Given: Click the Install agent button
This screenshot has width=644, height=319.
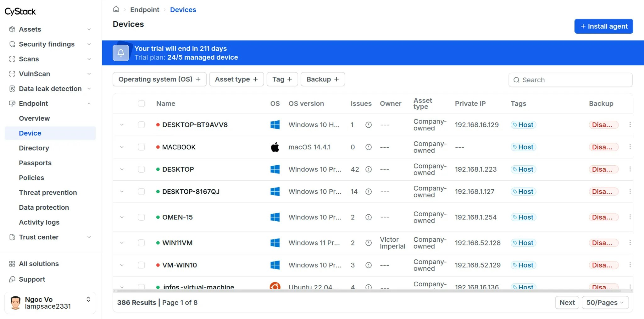Looking at the screenshot, I should point(603,26).
